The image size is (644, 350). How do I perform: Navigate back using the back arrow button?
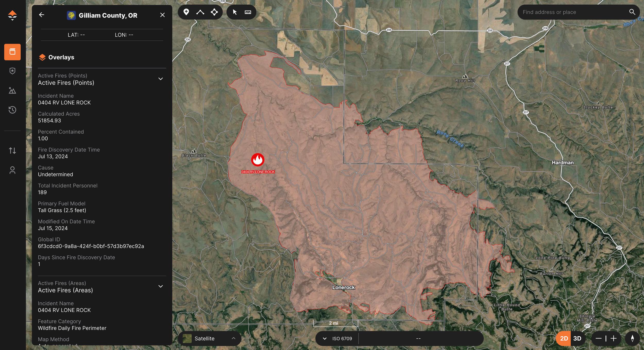coord(41,15)
